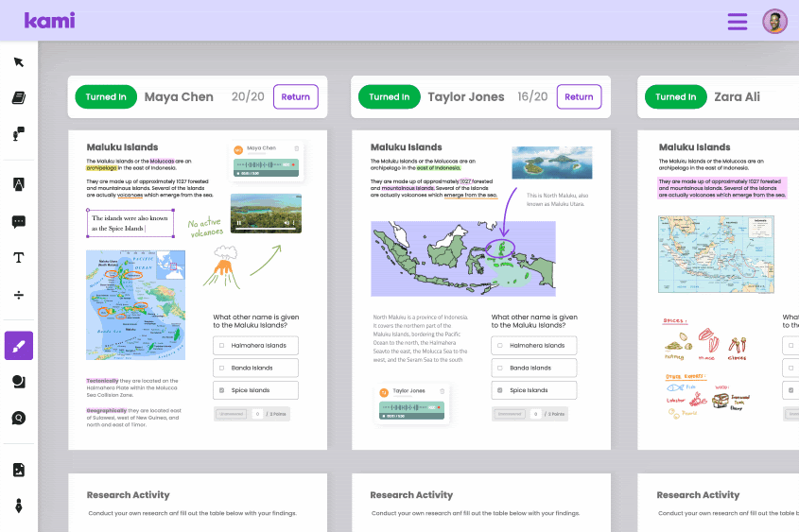Click Taylor Jones's Turned In status

tap(390, 96)
